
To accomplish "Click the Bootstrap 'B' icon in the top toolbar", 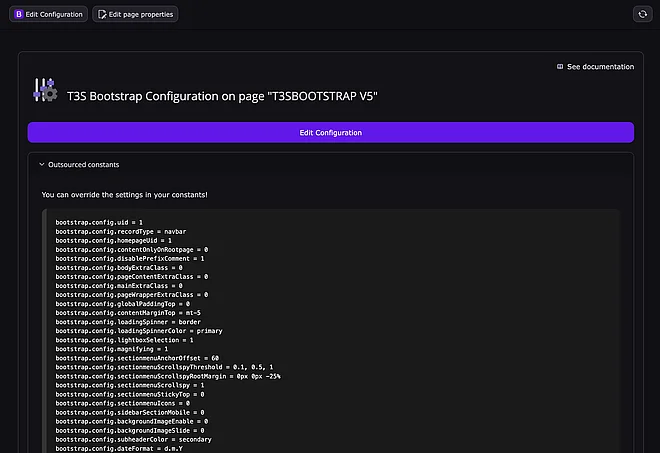I will pyautogui.click(x=19, y=14).
